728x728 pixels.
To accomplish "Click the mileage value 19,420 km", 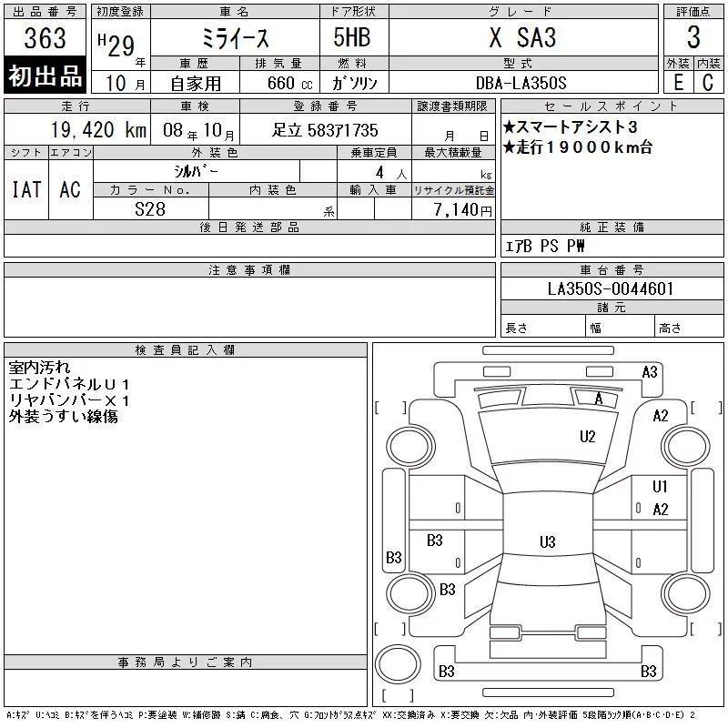I will (x=98, y=130).
